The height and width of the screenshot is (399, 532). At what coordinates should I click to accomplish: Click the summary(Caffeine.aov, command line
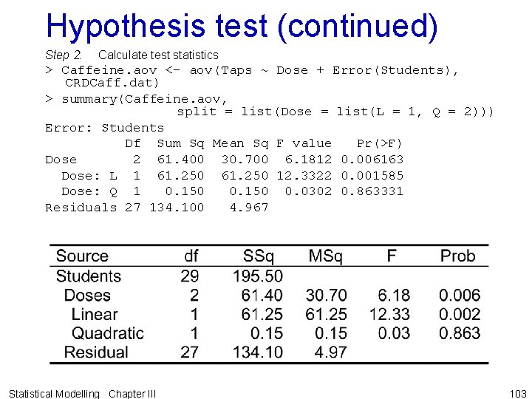click(x=137, y=98)
